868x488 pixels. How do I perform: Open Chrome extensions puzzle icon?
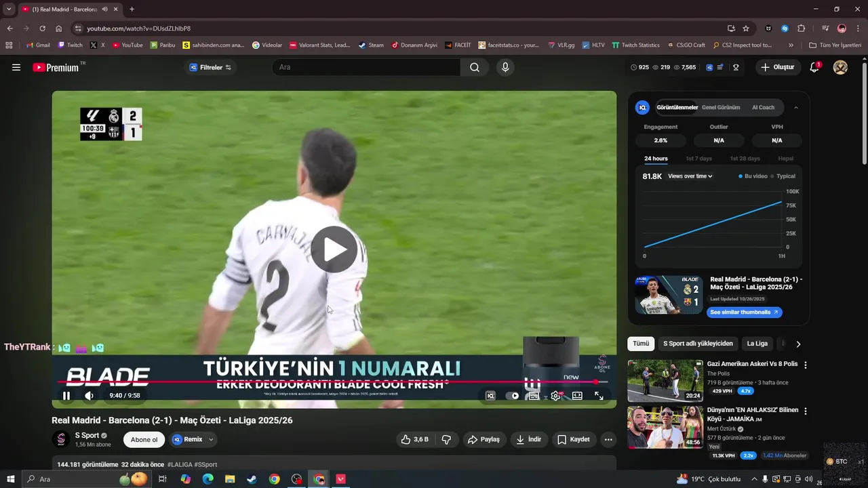point(801,28)
